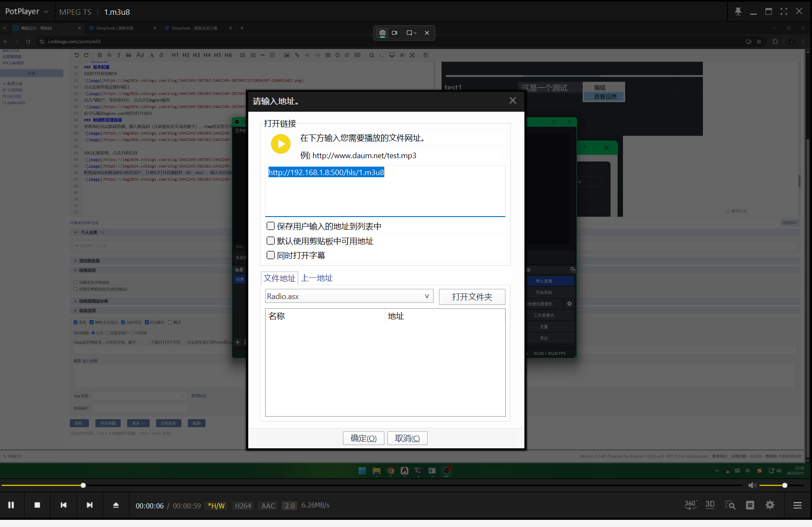The height and width of the screenshot is (527, 812).
Task: Open the PotPlayer playlist search icon
Action: [x=730, y=505]
